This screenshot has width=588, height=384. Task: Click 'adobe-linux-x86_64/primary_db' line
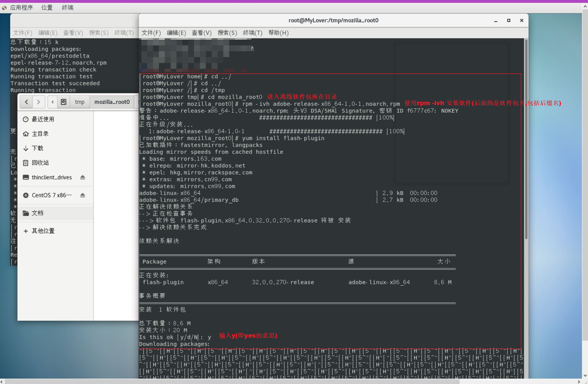click(x=189, y=200)
